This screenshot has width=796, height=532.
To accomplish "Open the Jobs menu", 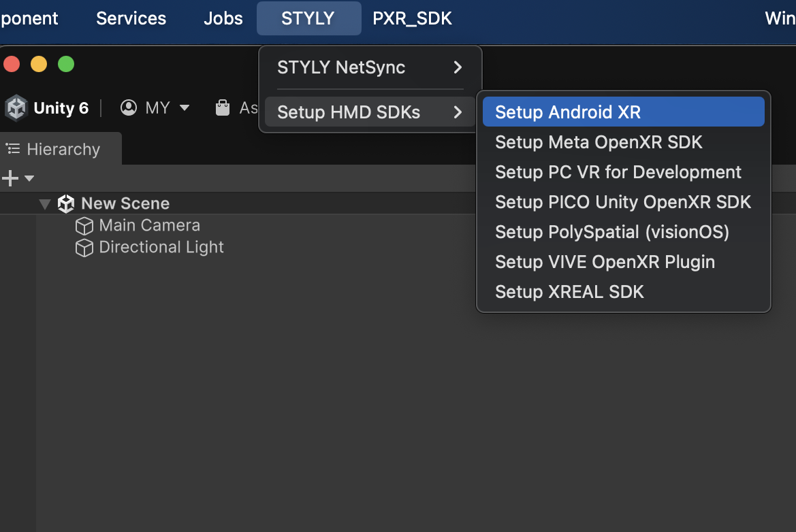I will click(x=223, y=18).
